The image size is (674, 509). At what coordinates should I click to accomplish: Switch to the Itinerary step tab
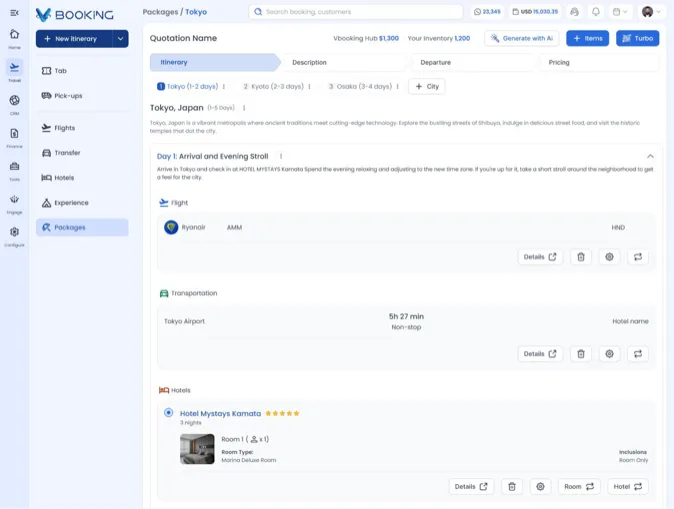pos(214,62)
